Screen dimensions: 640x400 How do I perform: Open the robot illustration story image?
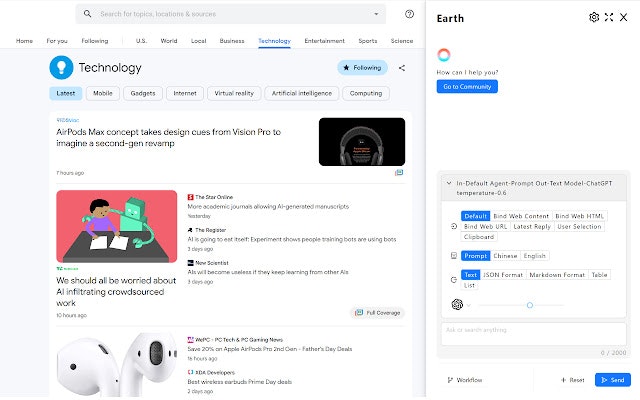tap(117, 226)
